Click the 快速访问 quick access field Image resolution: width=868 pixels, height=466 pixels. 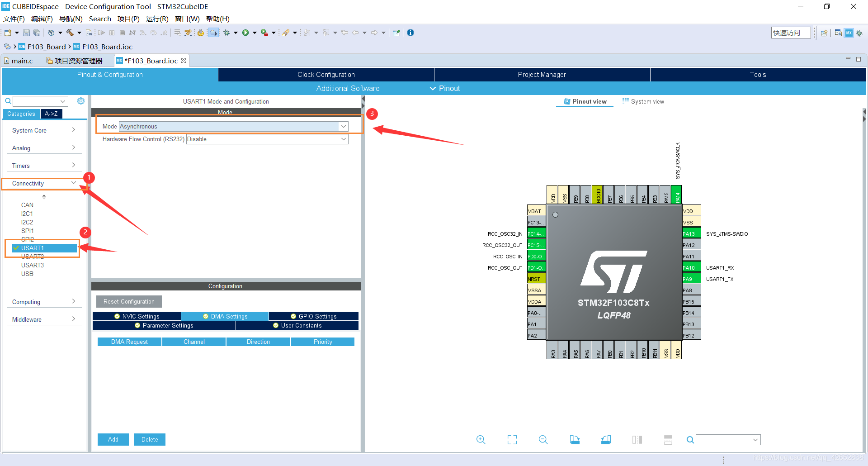[x=791, y=33]
